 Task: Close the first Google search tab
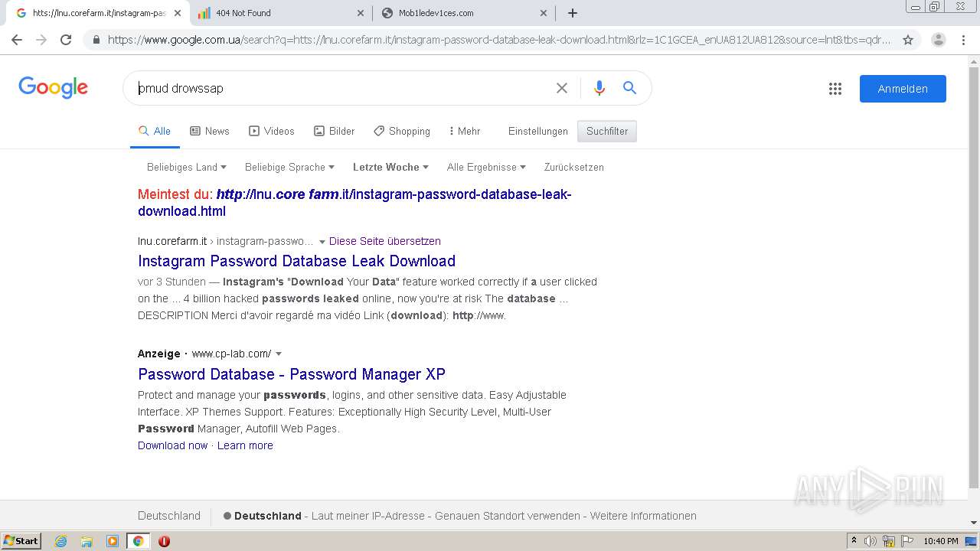[x=178, y=13]
